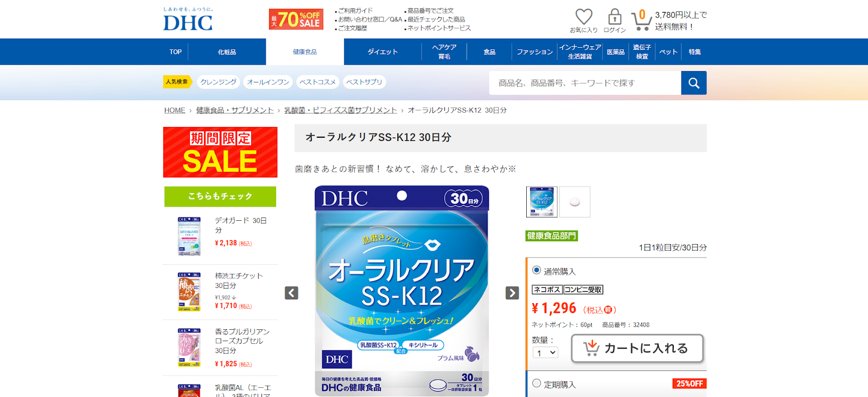The image size is (868, 397).
Task: Open ダイエット navigation tab
Action: [383, 52]
